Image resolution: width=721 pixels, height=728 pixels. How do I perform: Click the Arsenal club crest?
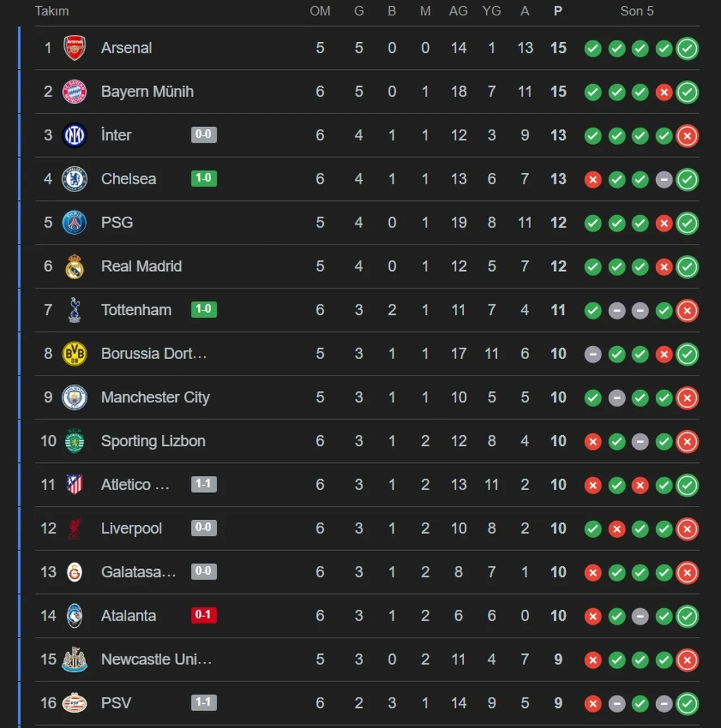pyautogui.click(x=74, y=48)
